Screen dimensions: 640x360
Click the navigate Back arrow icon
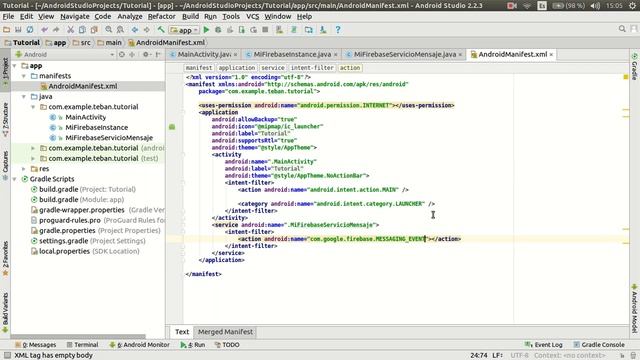tap(135, 30)
